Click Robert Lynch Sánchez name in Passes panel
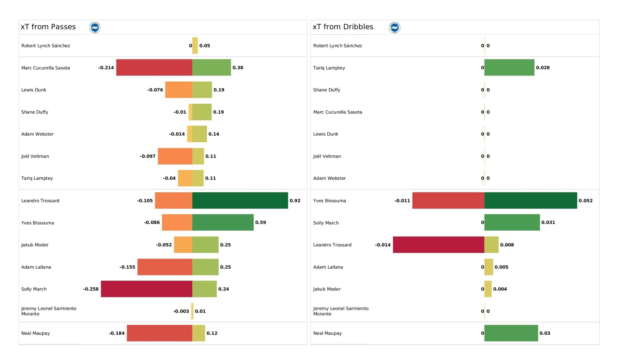This screenshot has width=620, height=364. click(46, 46)
